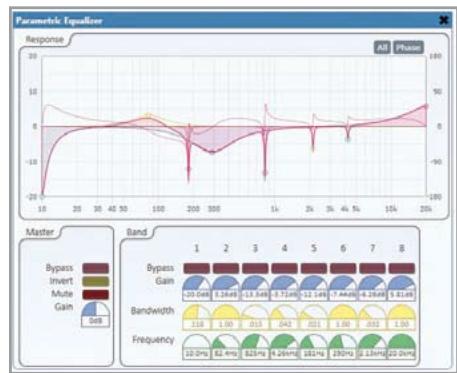Image resolution: width=457 pixels, height=373 pixels.
Task: Click the green Frequency knob of band 2
Action: [x=226, y=341]
